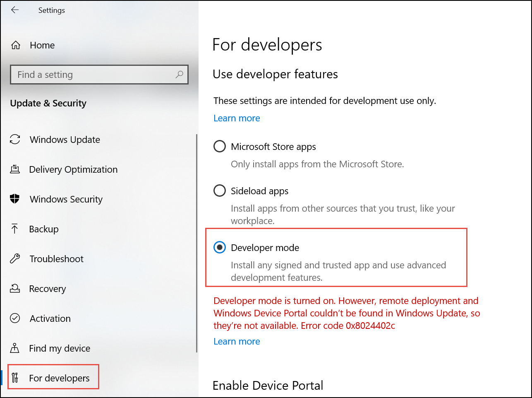The height and width of the screenshot is (398, 532).
Task: Go to the Windows Security section
Action: 66,199
